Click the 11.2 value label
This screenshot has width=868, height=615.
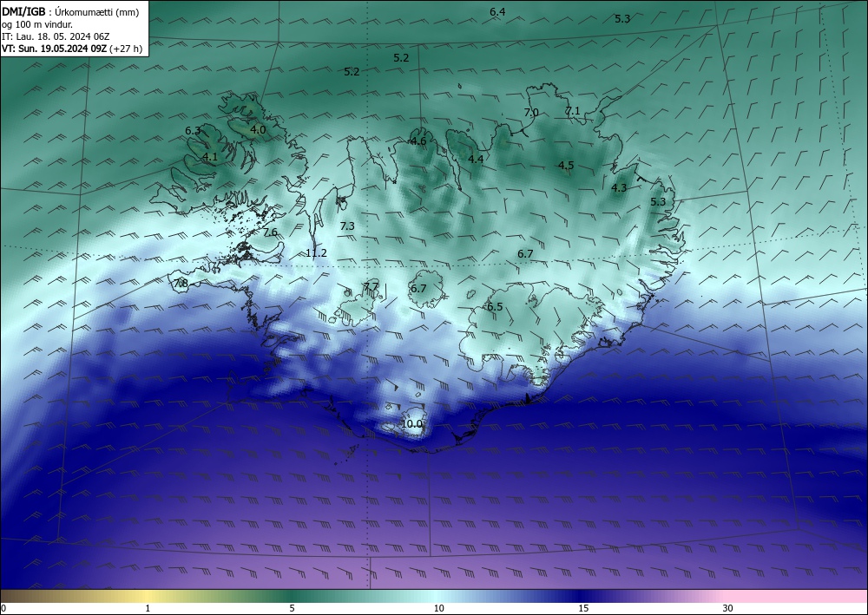(316, 253)
